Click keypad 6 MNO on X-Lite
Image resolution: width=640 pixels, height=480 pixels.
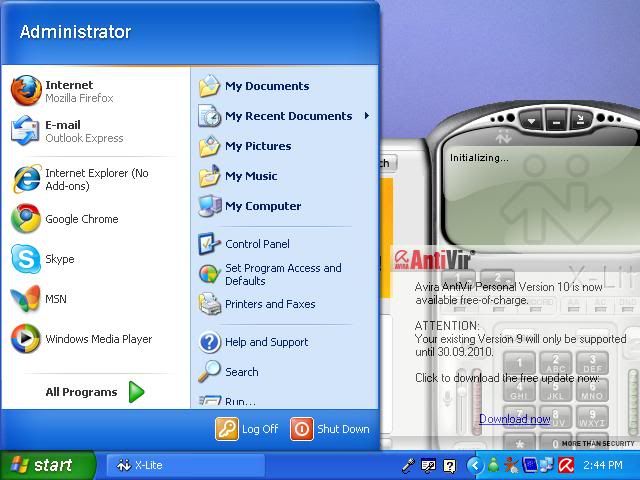point(592,390)
